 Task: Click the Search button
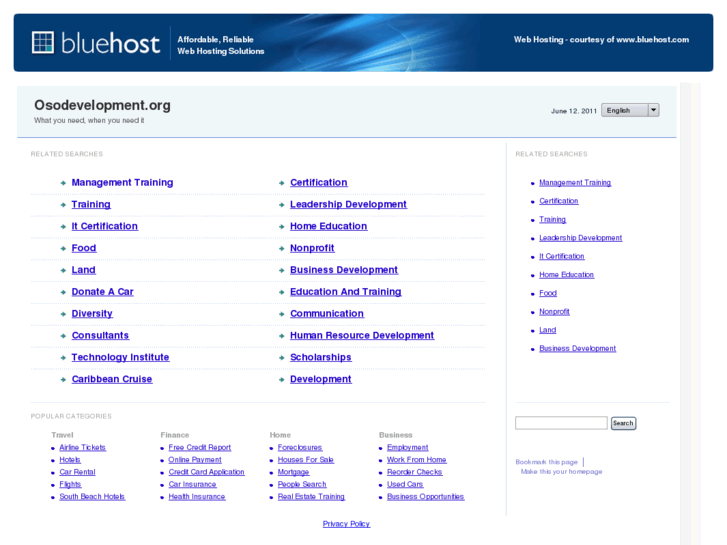click(x=623, y=423)
